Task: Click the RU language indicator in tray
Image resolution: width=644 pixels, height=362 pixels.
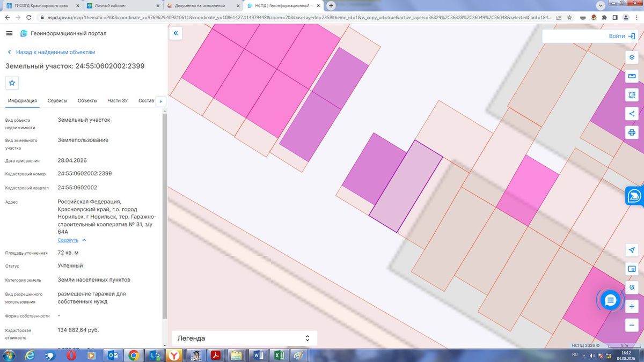Action: click(x=575, y=355)
